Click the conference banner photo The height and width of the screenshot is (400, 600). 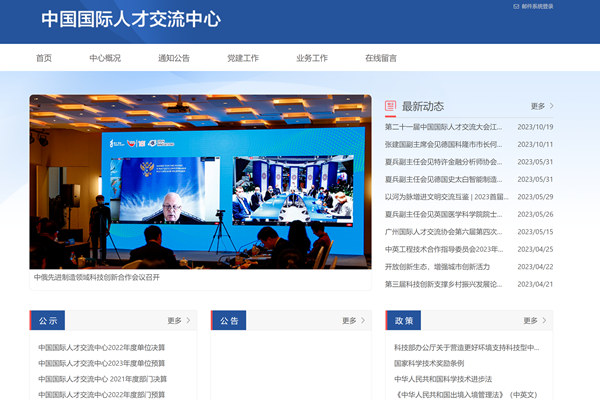[200, 182]
